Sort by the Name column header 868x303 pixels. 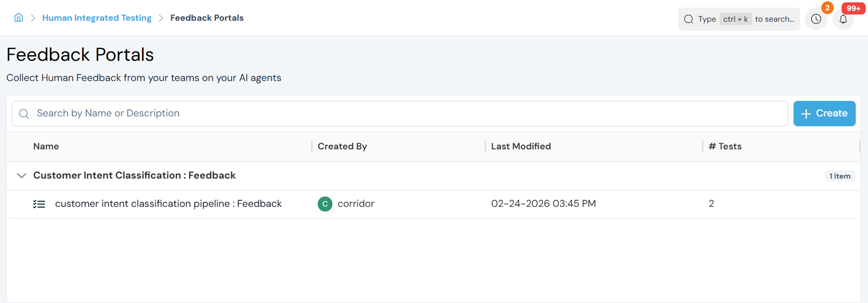point(46,147)
